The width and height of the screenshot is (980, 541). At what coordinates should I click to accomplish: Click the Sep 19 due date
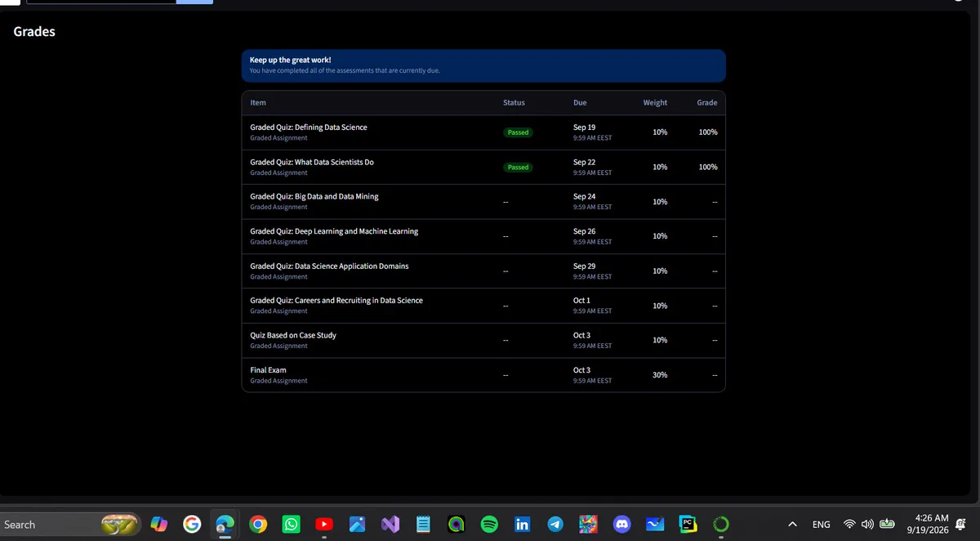pos(584,127)
